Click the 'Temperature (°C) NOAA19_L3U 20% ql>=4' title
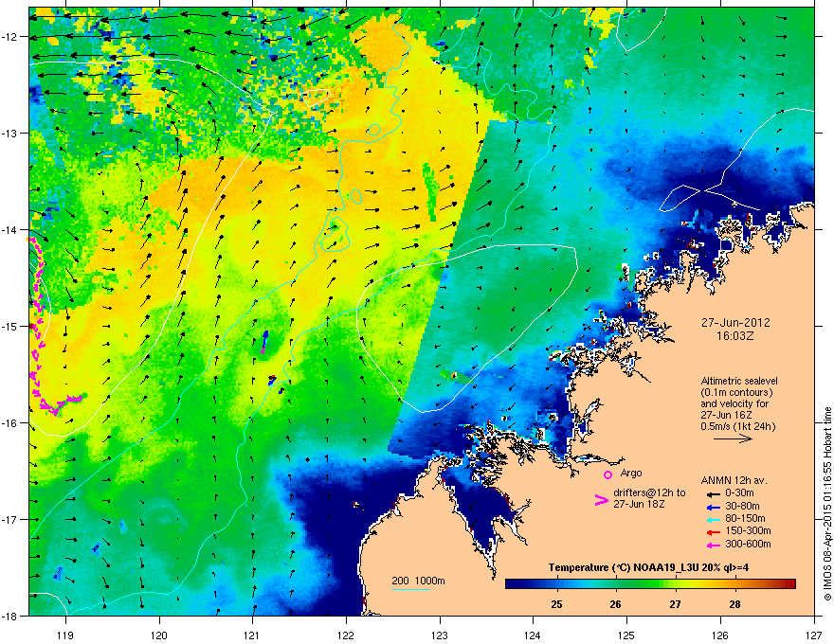The height and width of the screenshot is (644, 834). 648,567
